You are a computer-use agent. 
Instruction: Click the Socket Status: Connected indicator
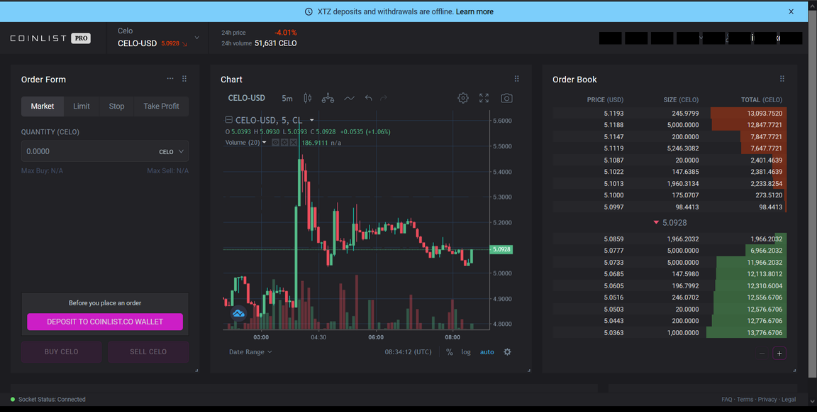coord(48,399)
